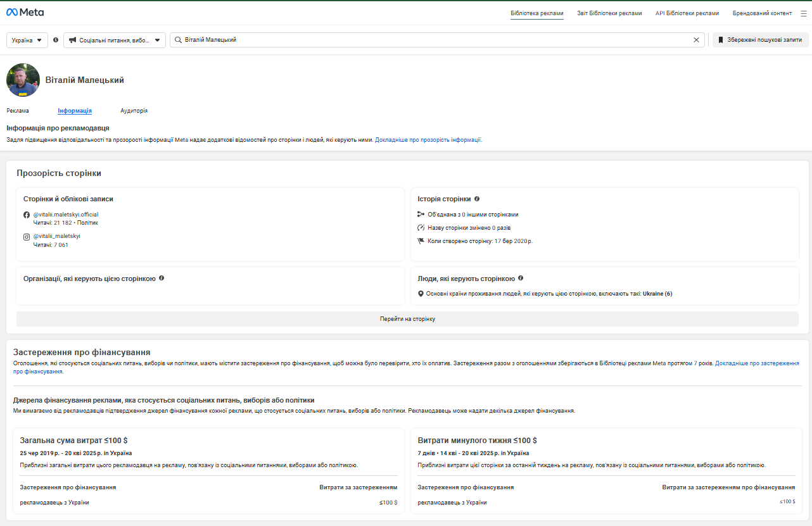Click the Instagram icon for account
This screenshot has height=526, width=812.
[27, 237]
